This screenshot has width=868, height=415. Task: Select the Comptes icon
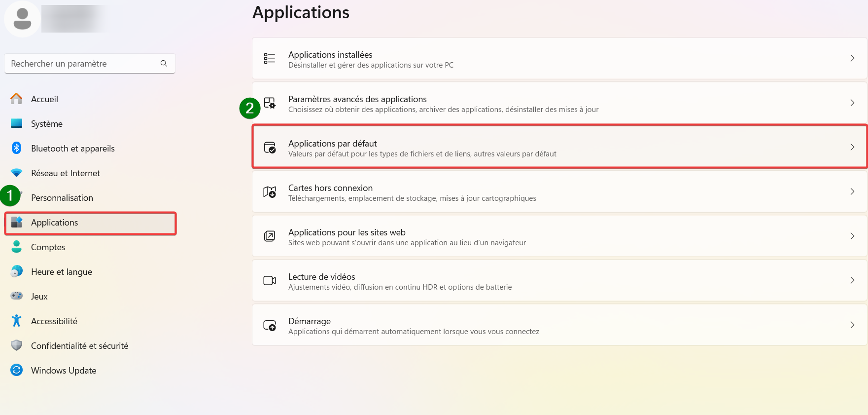click(x=16, y=247)
